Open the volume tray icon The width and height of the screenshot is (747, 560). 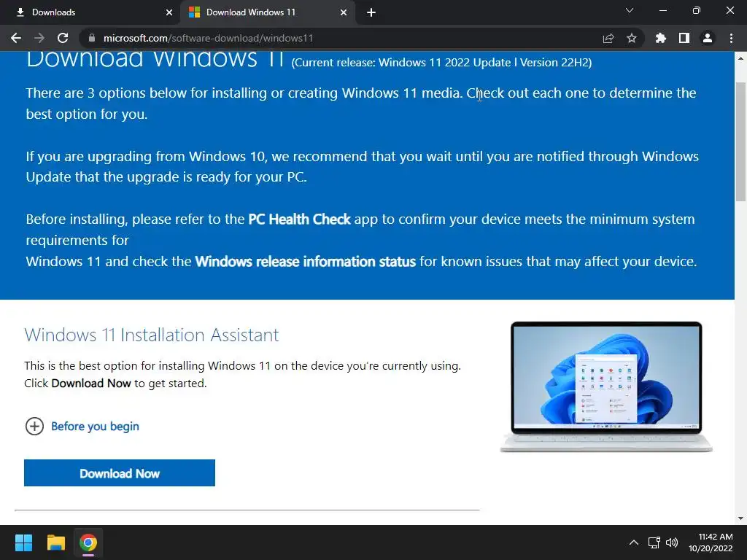(x=672, y=542)
